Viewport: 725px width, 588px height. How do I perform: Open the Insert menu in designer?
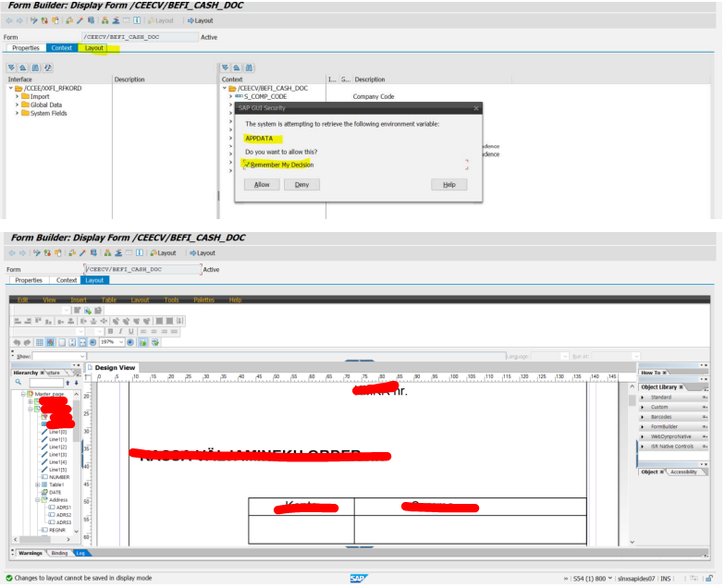pyautogui.click(x=79, y=300)
